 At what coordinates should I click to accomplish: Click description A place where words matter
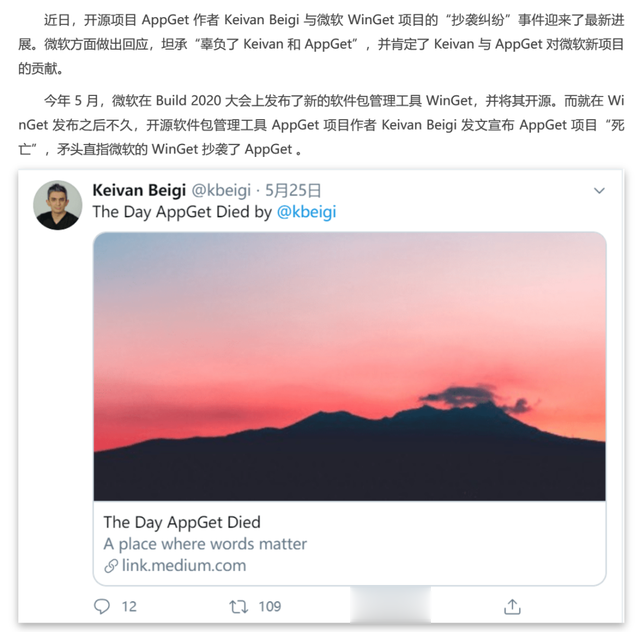pyautogui.click(x=205, y=544)
